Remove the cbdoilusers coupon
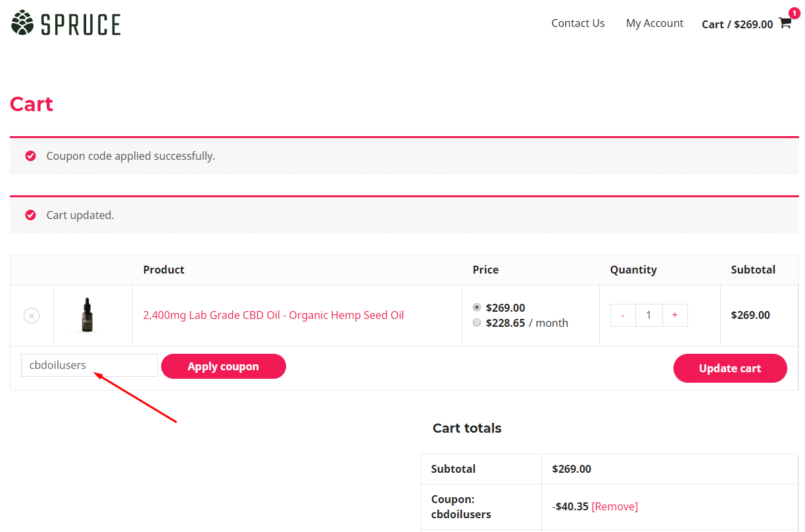The image size is (805, 532). tap(614, 506)
